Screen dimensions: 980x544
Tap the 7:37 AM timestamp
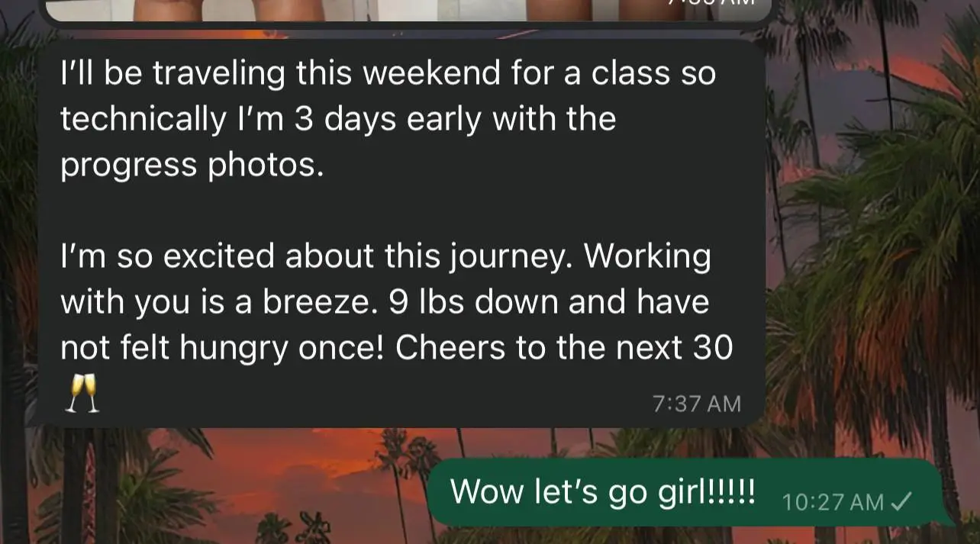(x=697, y=404)
